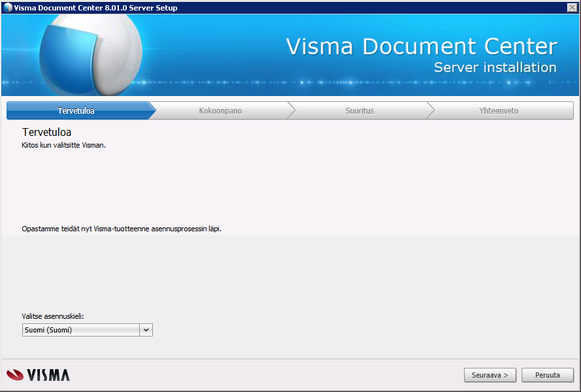Close the Server Setup window

click(572, 7)
